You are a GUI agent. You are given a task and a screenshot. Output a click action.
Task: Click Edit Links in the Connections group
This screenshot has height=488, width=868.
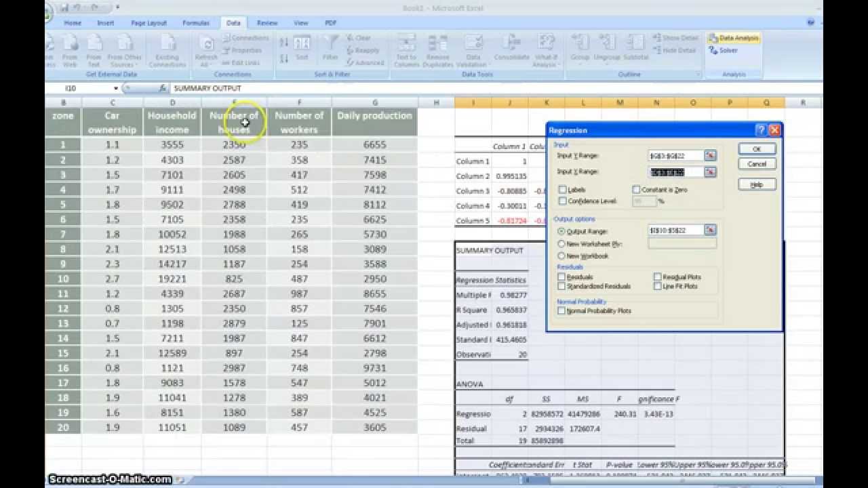(x=241, y=62)
